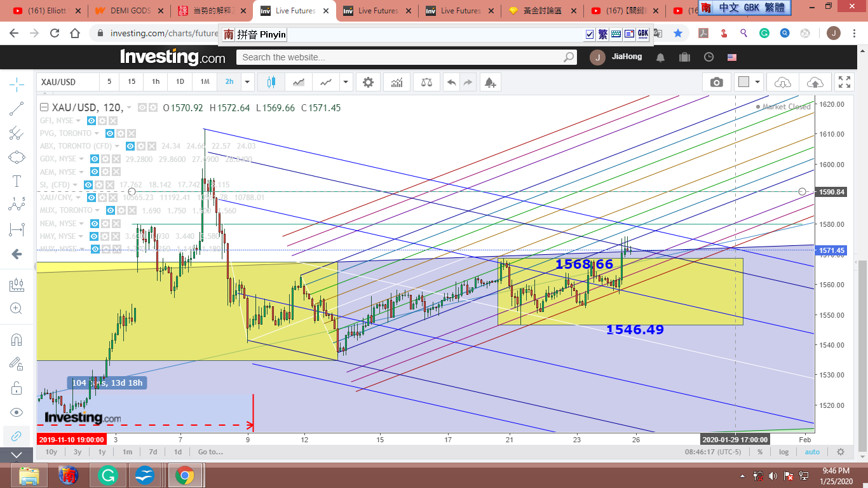Image resolution: width=868 pixels, height=488 pixels.
Task: Hide the GDX, NYSE overlay via eye
Action: [95, 159]
